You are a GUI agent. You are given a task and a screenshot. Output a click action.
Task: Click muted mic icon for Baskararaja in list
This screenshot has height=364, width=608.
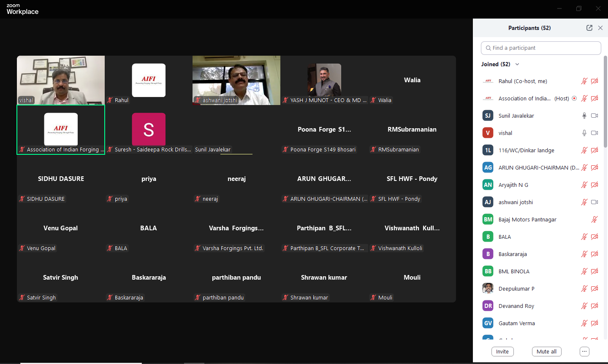tap(584, 254)
